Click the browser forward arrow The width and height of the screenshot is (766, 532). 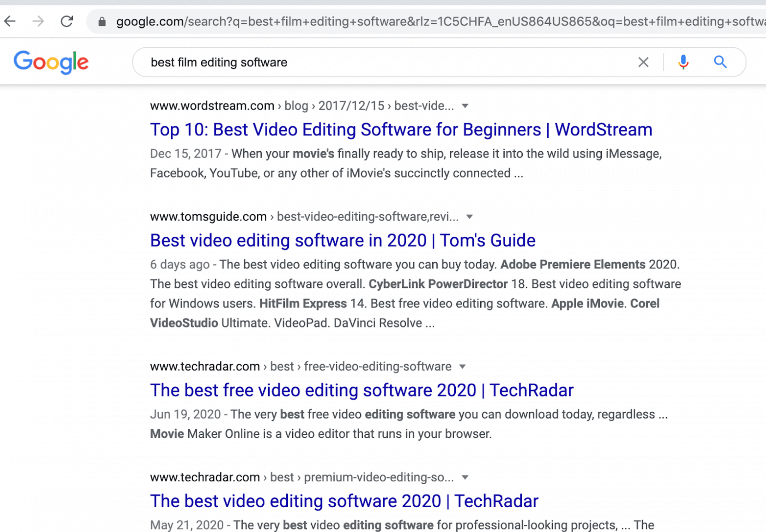(x=38, y=21)
